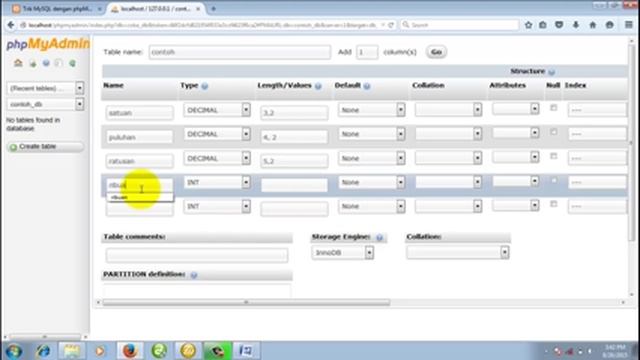Click the horizontal scrollbar under the form
Viewport: 640px width, 360px height.
point(246,302)
